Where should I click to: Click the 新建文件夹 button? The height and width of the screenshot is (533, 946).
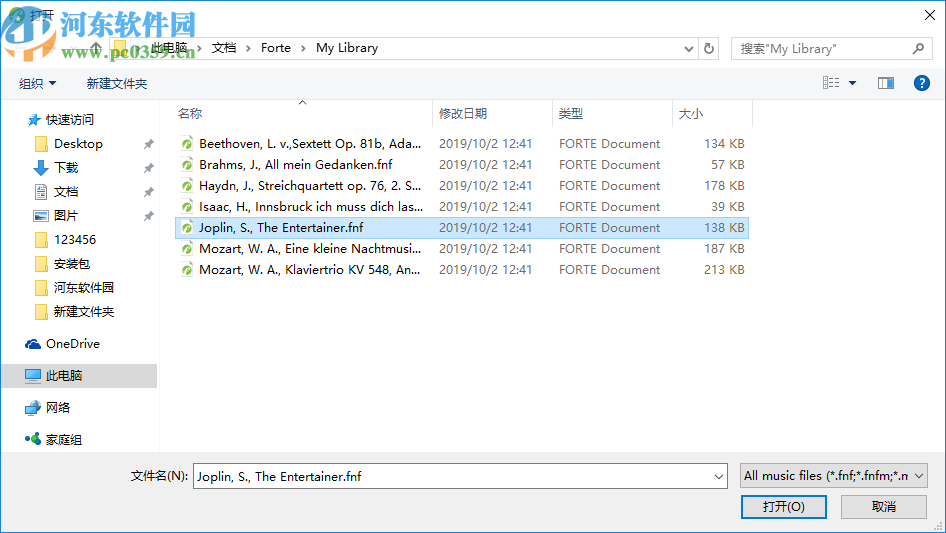coord(117,84)
